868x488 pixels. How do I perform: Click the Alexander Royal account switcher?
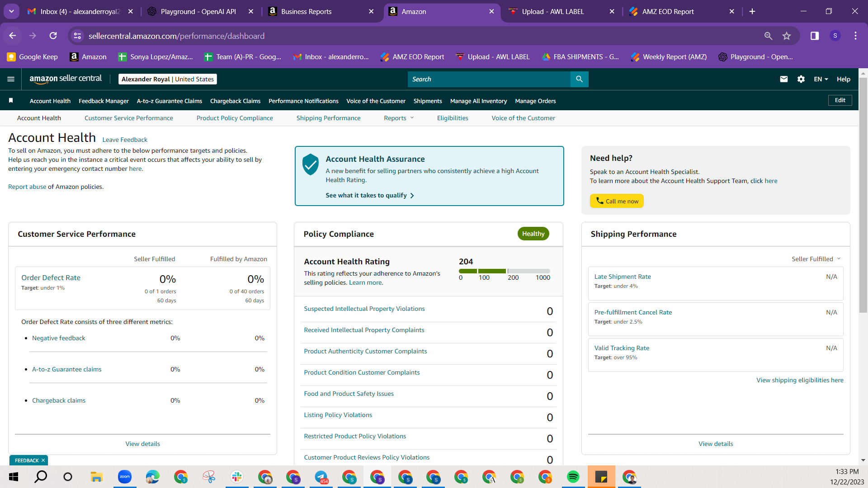(x=168, y=79)
